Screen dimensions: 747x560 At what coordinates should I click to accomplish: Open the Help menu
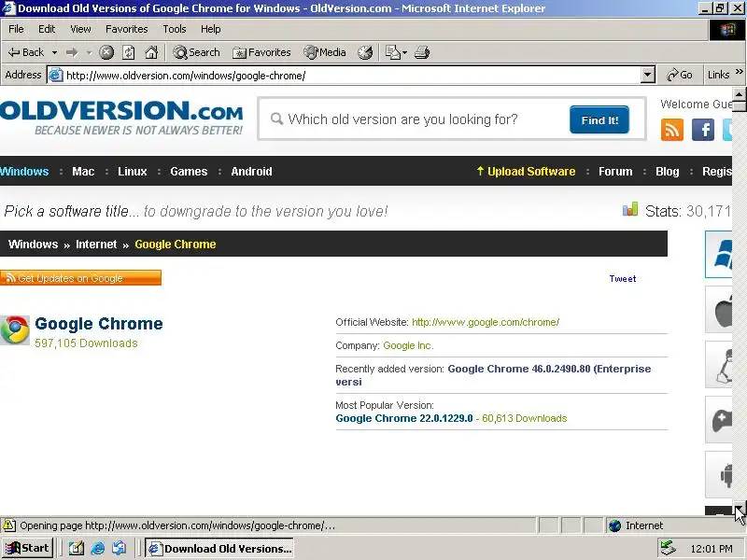click(211, 29)
